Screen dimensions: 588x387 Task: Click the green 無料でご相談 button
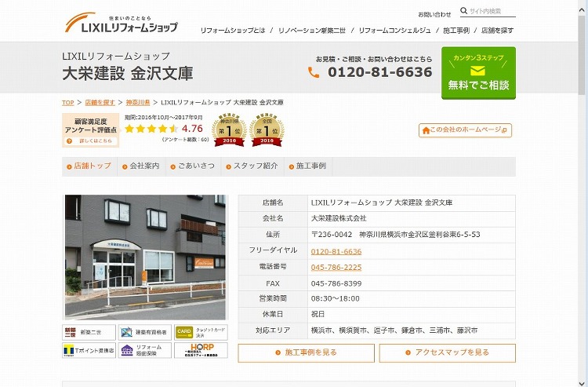click(478, 73)
